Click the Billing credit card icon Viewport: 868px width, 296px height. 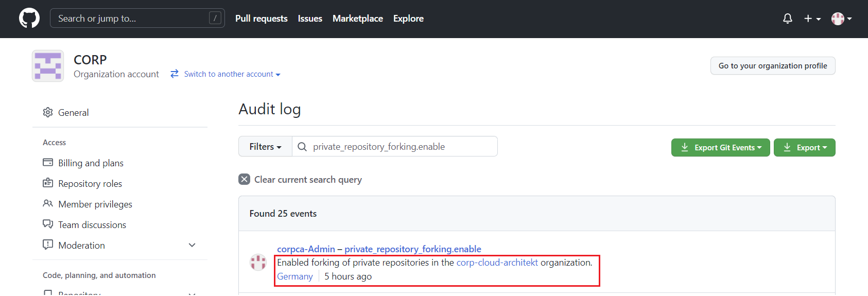[48, 163]
